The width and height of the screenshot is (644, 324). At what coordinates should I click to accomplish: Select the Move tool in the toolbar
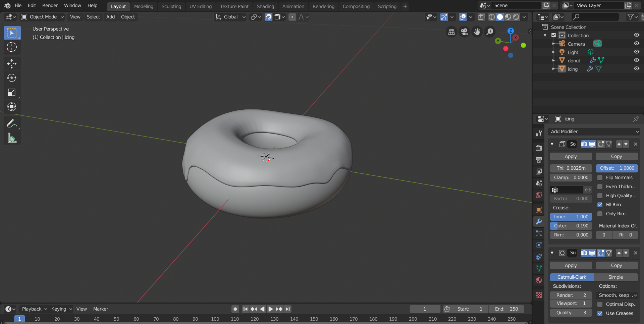pos(12,64)
